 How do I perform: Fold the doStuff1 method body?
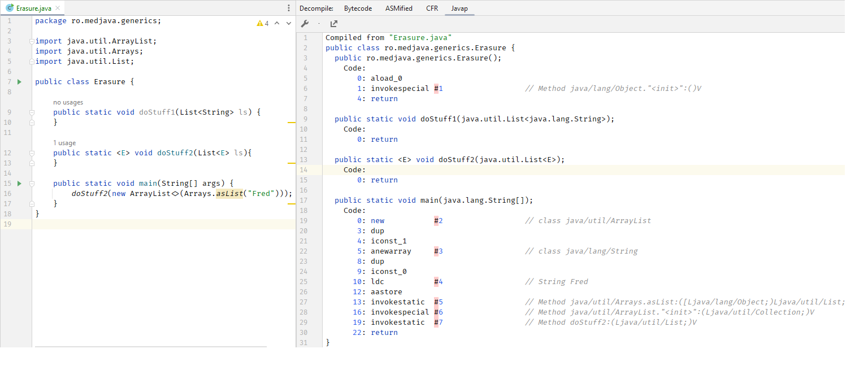(x=32, y=112)
